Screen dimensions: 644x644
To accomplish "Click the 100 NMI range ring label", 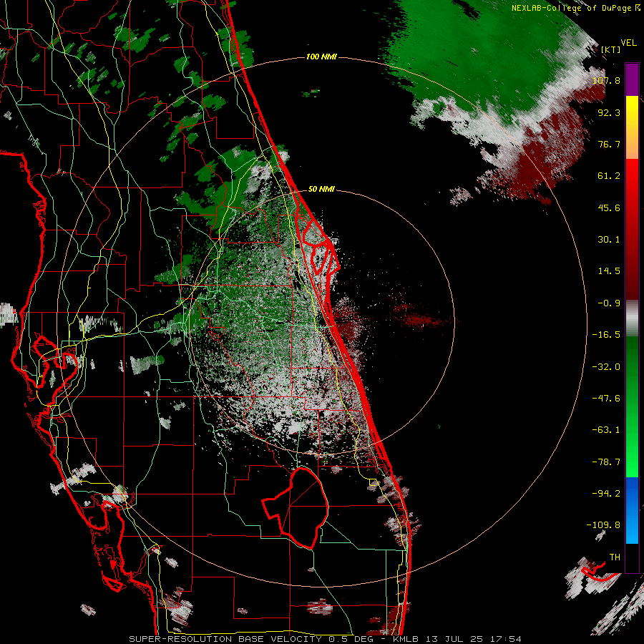I will [x=321, y=57].
